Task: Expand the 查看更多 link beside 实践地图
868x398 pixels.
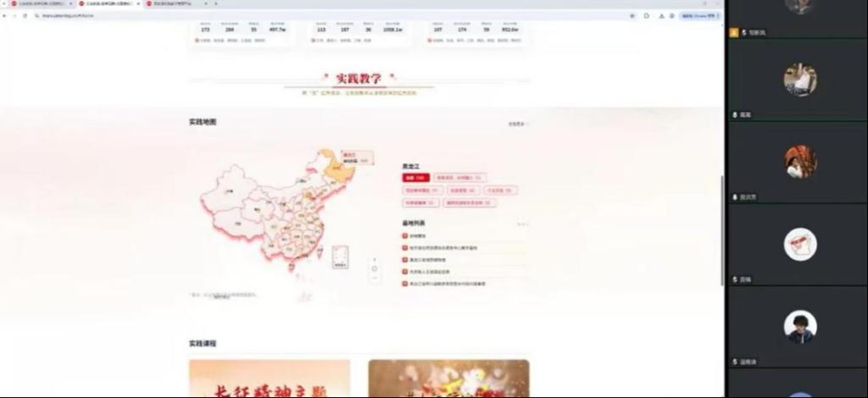Action: pos(517,124)
